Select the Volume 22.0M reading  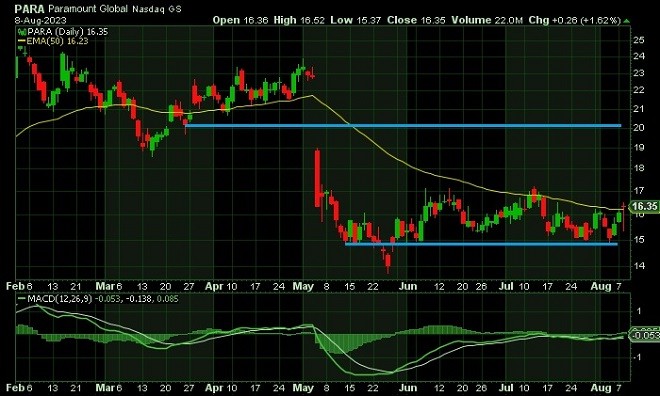click(x=487, y=20)
